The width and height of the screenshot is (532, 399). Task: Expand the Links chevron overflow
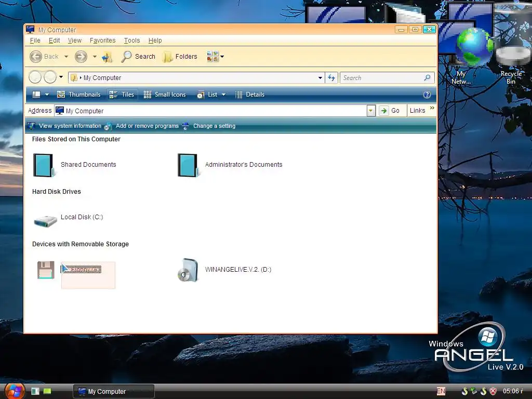432,108
